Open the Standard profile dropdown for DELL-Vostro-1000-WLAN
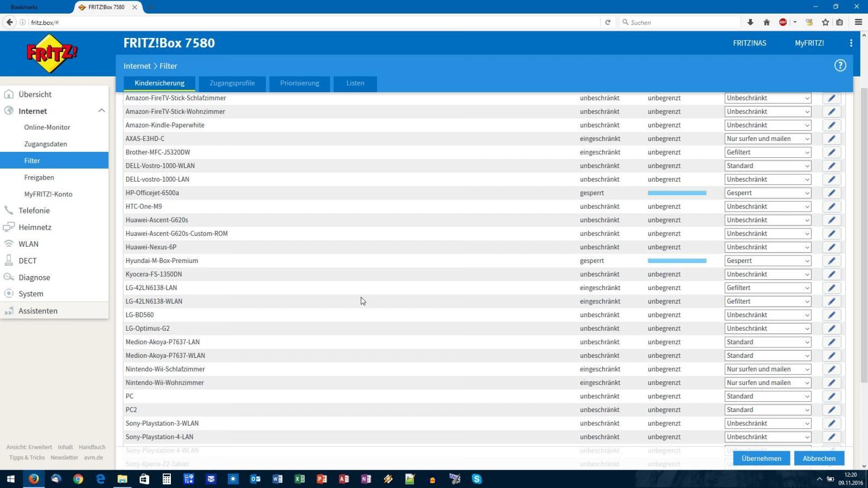Viewport: 868px width, 488px height. (768, 166)
